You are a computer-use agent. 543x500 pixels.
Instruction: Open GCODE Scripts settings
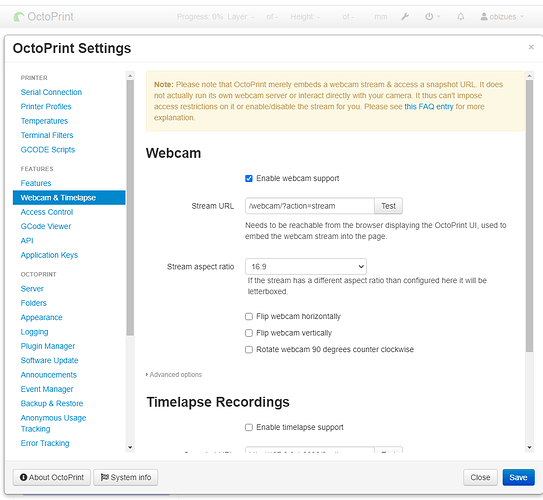pyautogui.click(x=48, y=150)
